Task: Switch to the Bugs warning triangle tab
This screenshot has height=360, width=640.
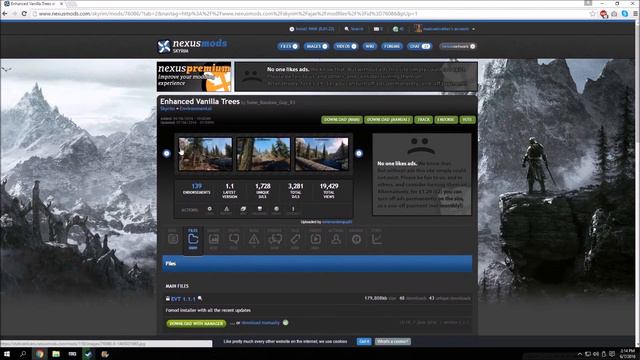Action: 254,238
